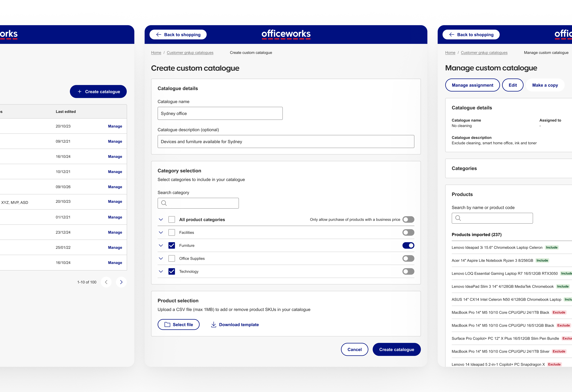Check the Office Supplies checkbox
This screenshot has height=392, width=572.
click(x=172, y=258)
